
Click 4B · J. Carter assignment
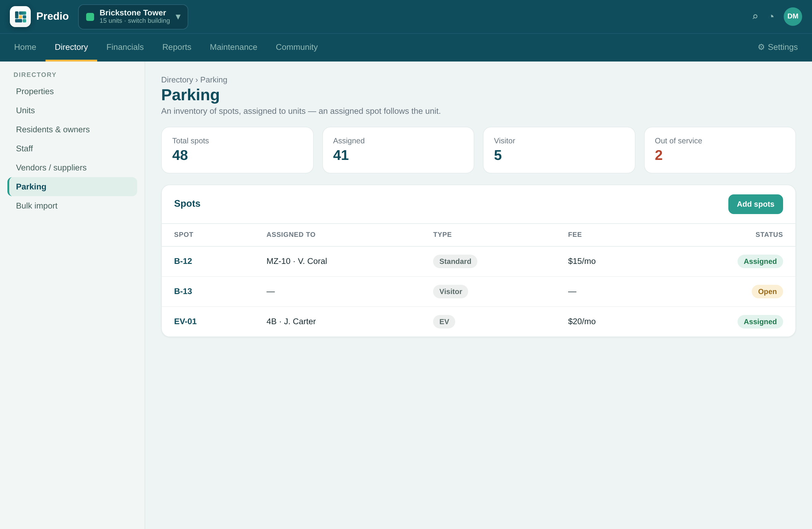[291, 321]
